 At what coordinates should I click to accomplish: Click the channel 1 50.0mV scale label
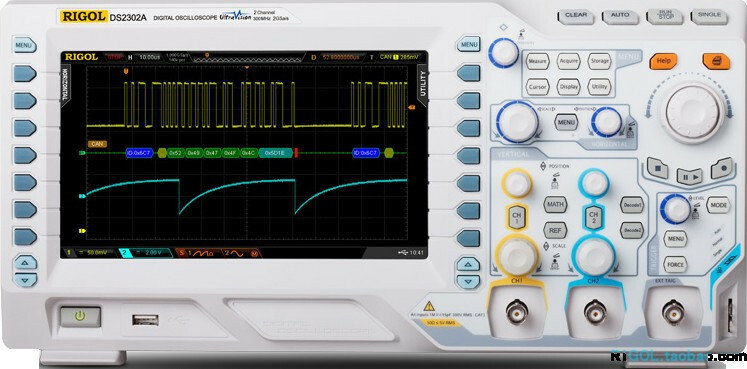91,253
